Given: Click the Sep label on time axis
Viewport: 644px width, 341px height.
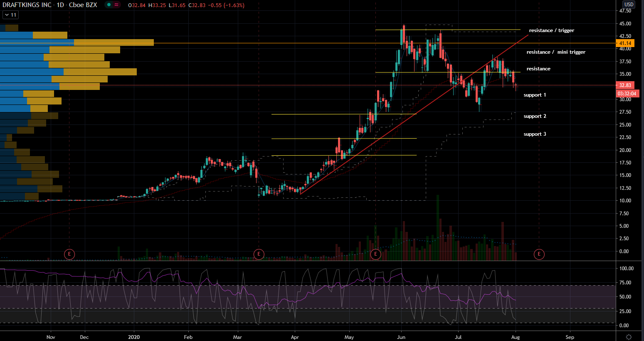Looking at the screenshot, I should [x=570, y=337].
